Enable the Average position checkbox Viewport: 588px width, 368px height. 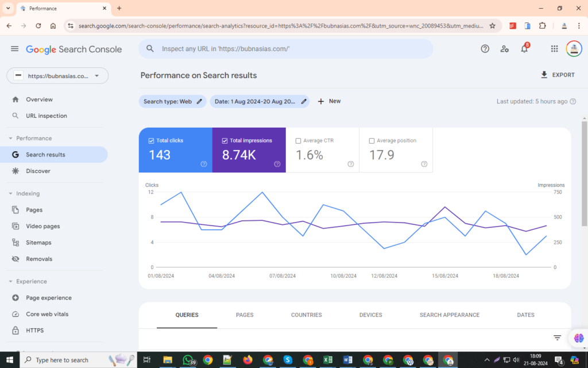372,141
